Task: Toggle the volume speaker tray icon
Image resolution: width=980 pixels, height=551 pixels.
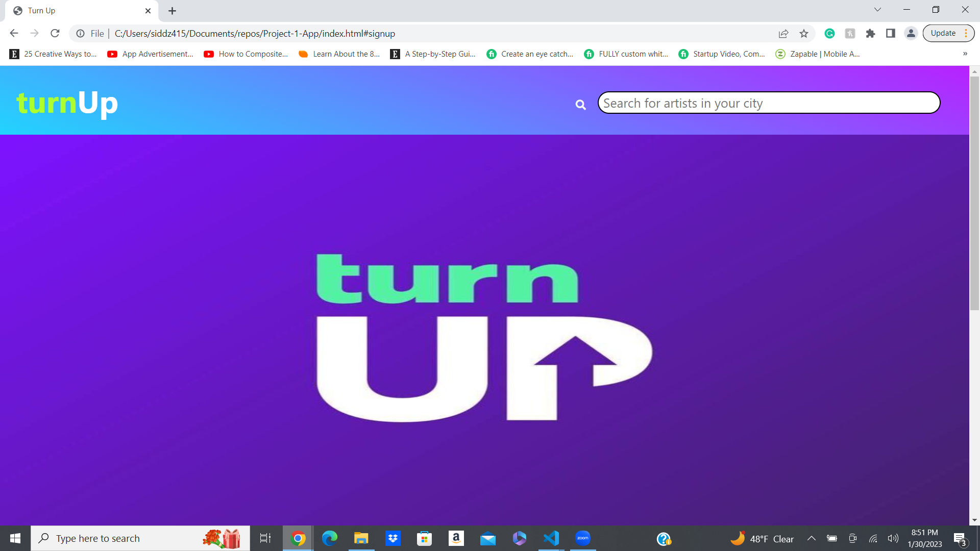Action: tap(893, 539)
